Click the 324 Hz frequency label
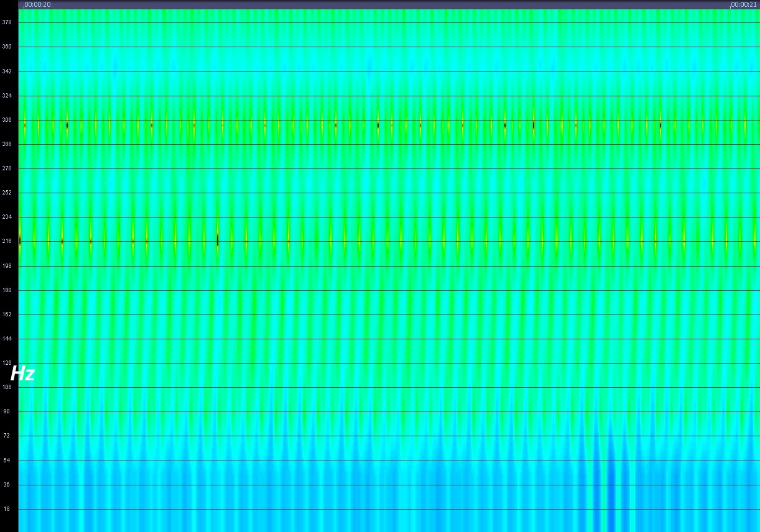Screen dimensions: 760x532 tap(7, 96)
